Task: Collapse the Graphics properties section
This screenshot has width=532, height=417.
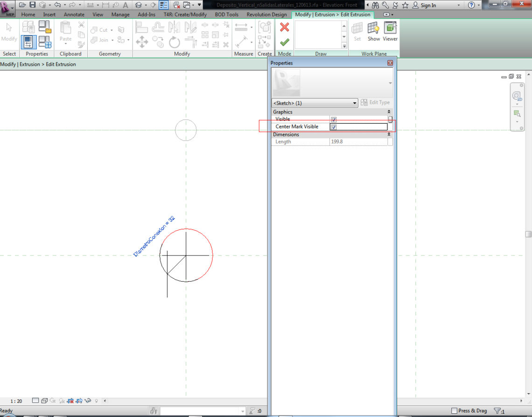Action: (x=389, y=112)
